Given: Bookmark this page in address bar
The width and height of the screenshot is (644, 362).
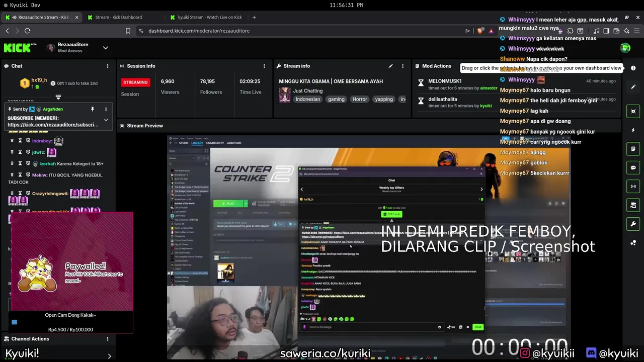Looking at the screenshot, I should pyautogui.click(x=128, y=31).
